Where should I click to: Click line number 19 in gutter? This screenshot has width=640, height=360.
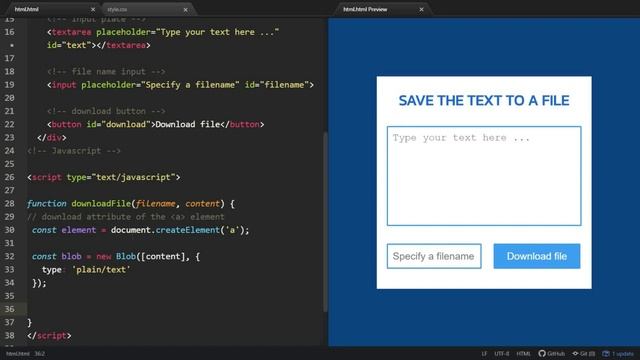[9, 84]
